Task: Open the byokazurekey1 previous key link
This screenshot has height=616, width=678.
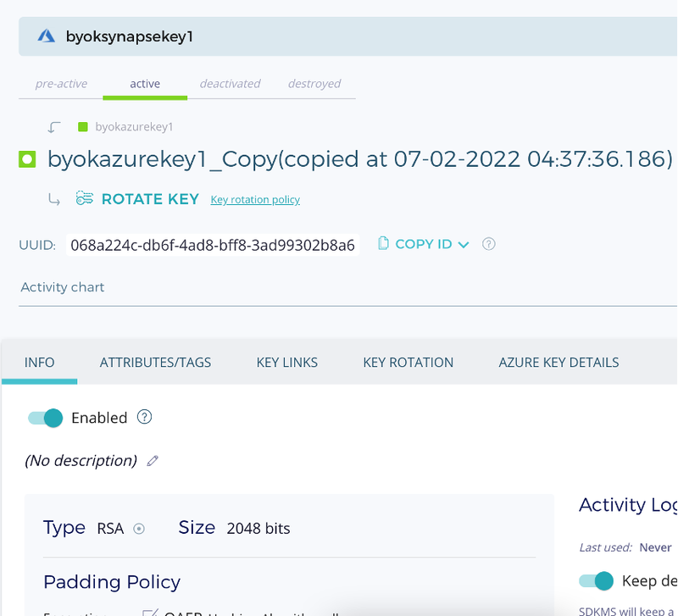Action: pyautogui.click(x=134, y=126)
